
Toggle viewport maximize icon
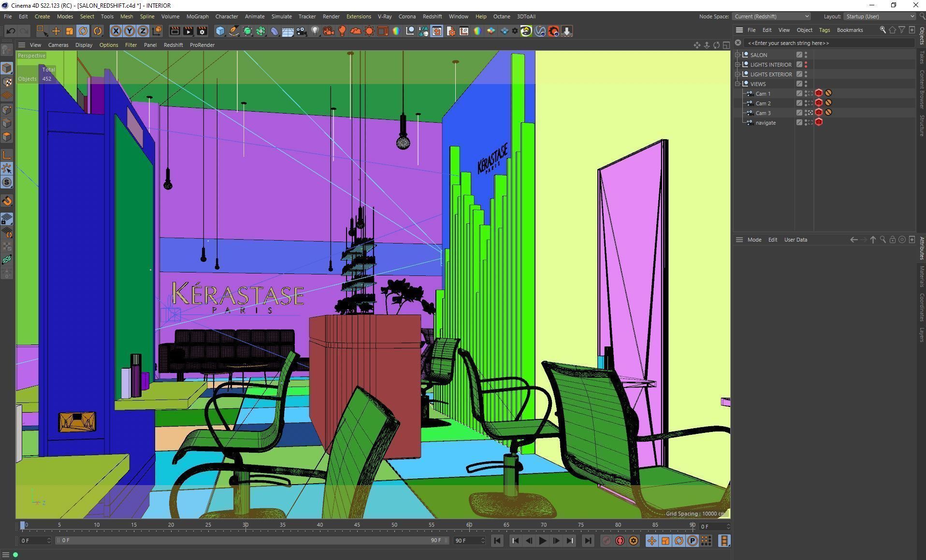(726, 45)
